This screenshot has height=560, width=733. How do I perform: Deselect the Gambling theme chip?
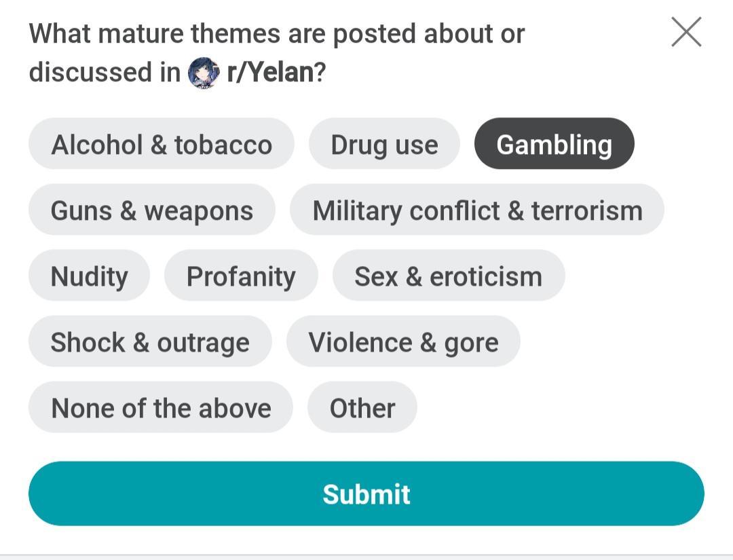point(554,145)
